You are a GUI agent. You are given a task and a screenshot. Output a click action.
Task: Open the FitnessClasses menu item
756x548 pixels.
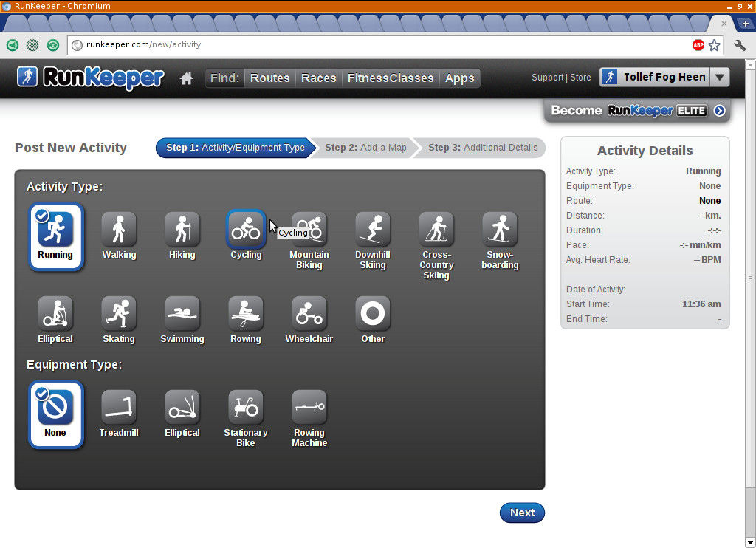(391, 78)
